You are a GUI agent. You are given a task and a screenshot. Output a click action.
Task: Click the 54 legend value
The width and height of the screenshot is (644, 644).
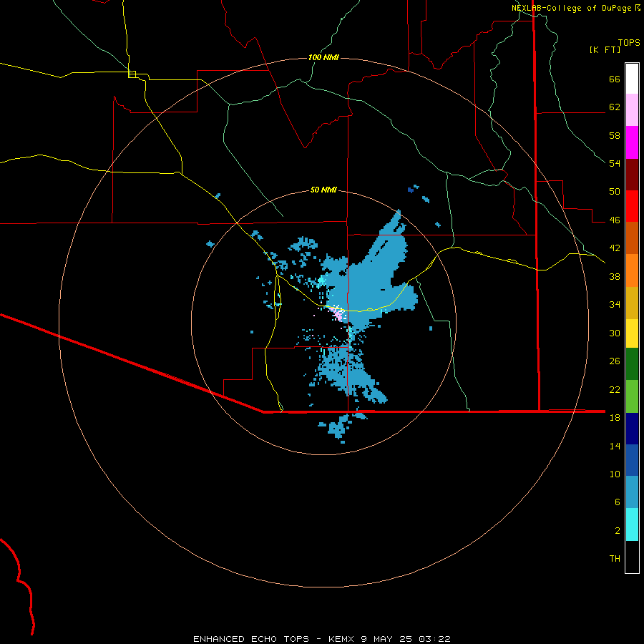[x=615, y=163]
